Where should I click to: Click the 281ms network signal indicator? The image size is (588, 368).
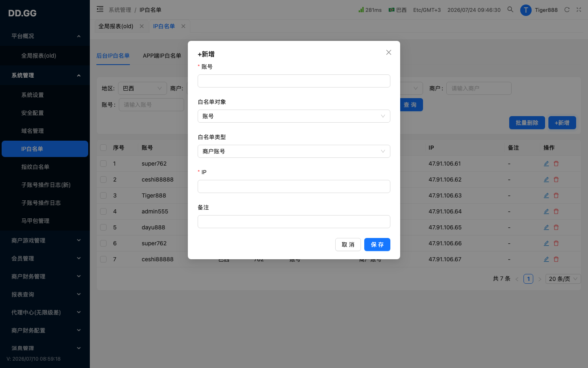point(370,10)
